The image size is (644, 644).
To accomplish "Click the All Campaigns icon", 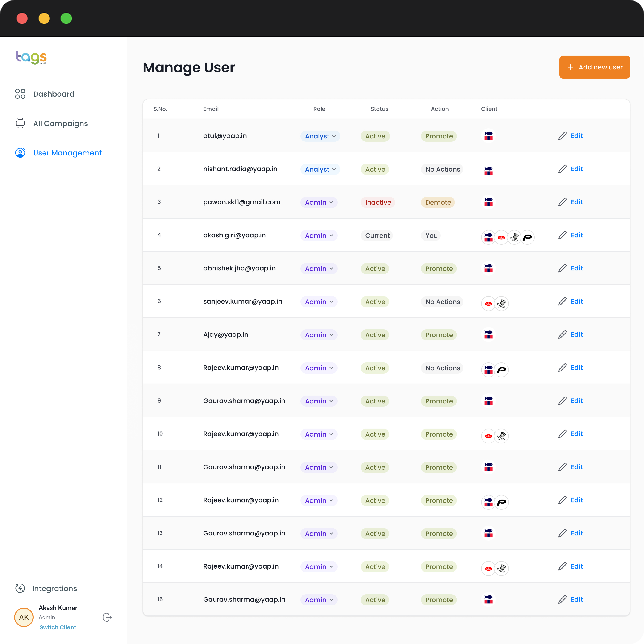I will (x=20, y=123).
